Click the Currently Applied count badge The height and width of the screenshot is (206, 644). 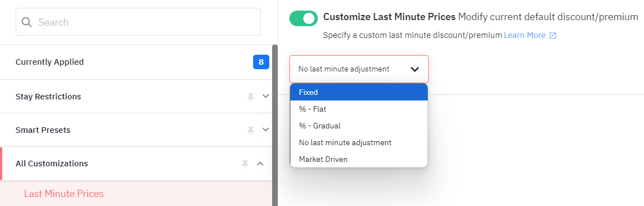click(261, 62)
